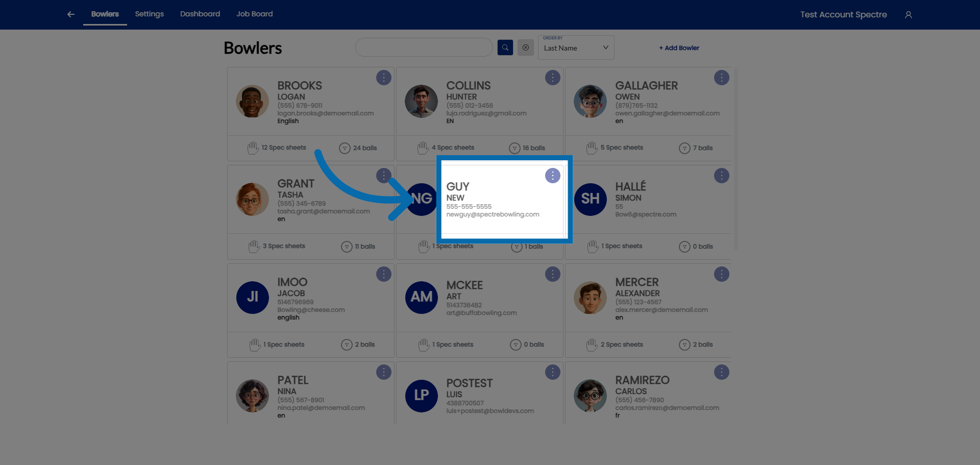Open the Job Board tab
This screenshot has height=465, width=980.
coord(255,14)
